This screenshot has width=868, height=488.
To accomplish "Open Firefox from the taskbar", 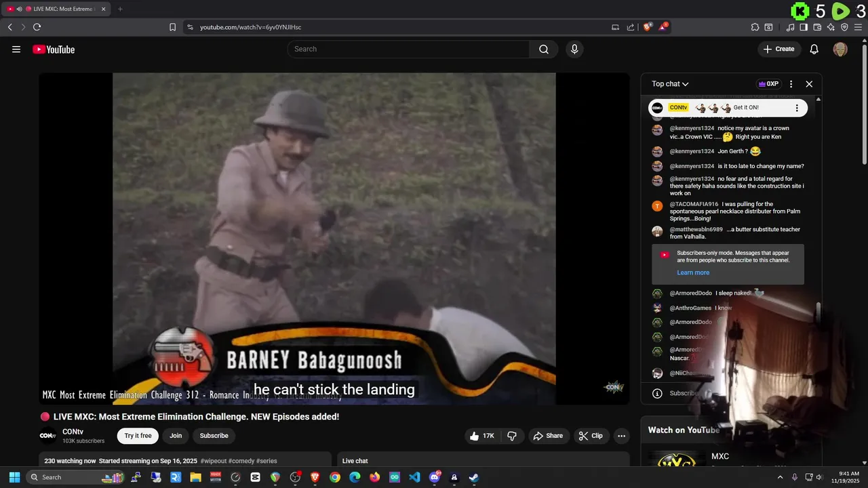I will coord(374,477).
